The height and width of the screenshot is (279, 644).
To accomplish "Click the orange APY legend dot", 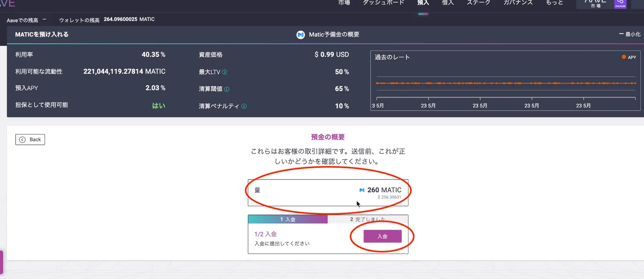I will coord(624,57).
